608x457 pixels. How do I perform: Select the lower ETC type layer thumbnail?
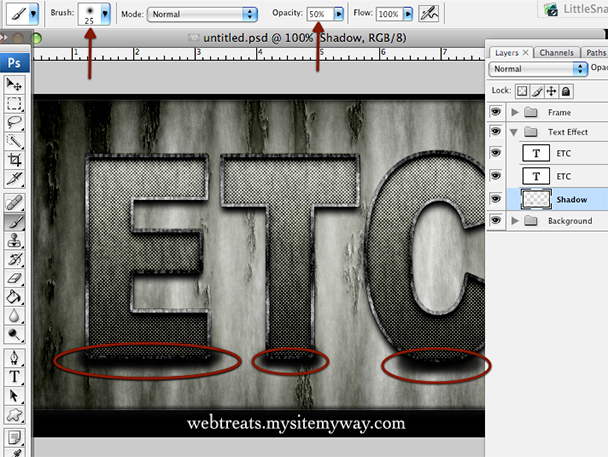coord(536,176)
